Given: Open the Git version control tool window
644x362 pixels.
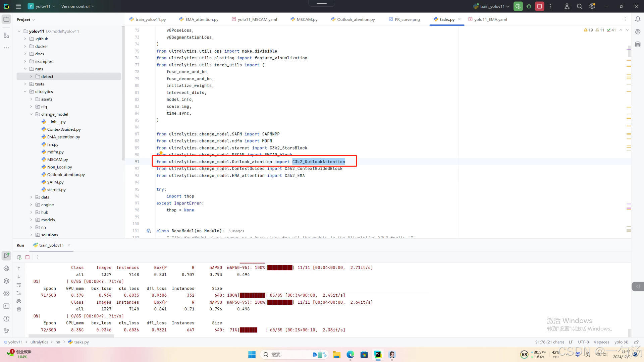Looking at the screenshot, I should point(6,331).
